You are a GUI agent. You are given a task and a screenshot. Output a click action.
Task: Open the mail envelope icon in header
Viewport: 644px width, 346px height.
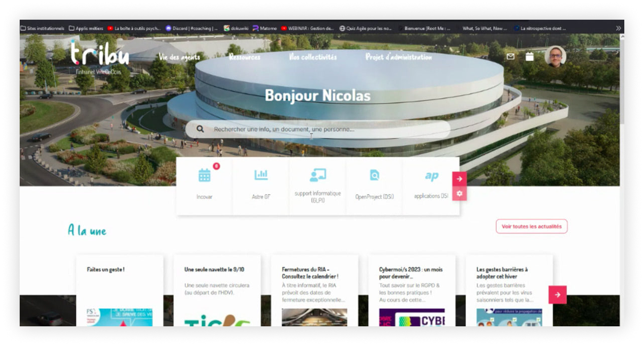511,57
